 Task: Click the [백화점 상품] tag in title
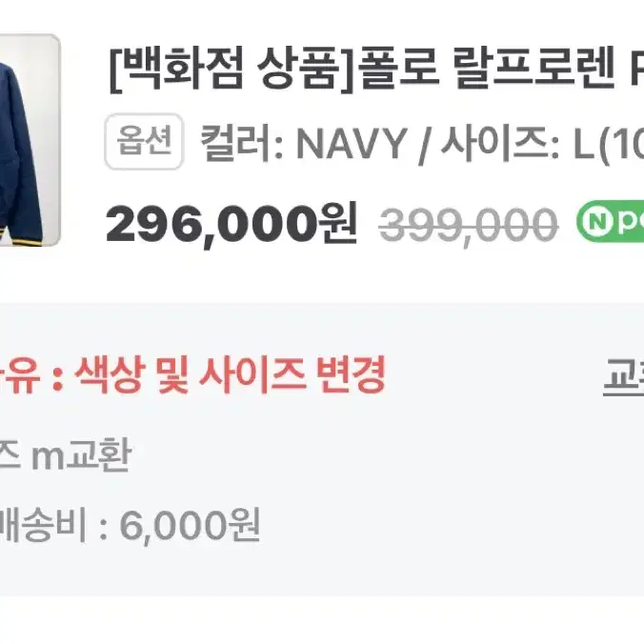pos(232,69)
